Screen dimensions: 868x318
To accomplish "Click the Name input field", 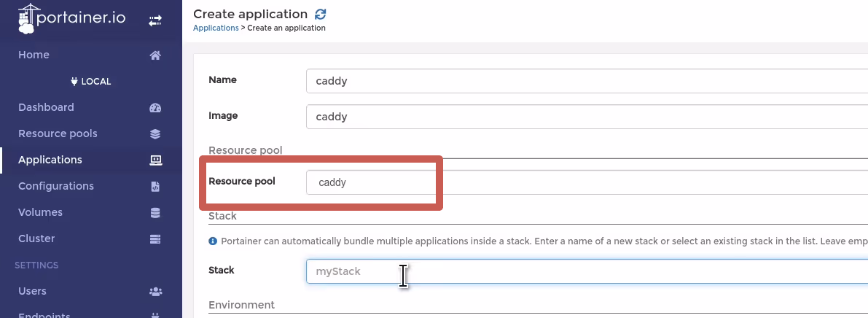I will (x=587, y=81).
